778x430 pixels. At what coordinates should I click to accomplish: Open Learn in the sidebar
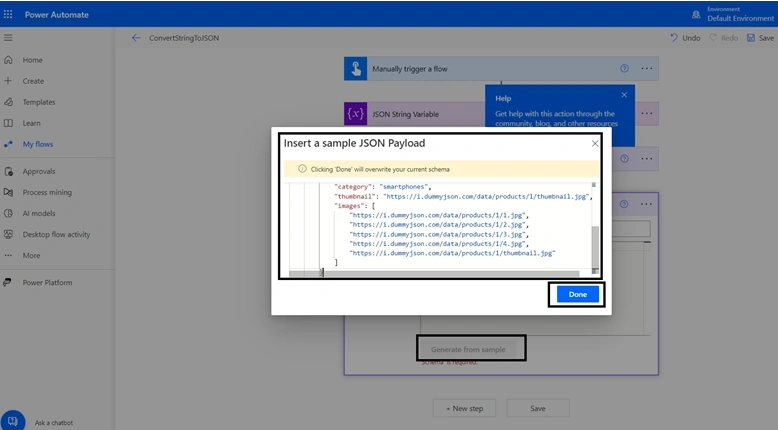click(31, 123)
